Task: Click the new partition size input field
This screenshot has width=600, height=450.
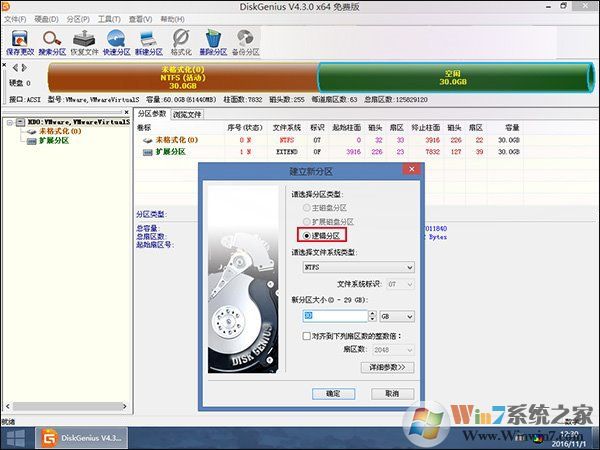Action: point(335,316)
